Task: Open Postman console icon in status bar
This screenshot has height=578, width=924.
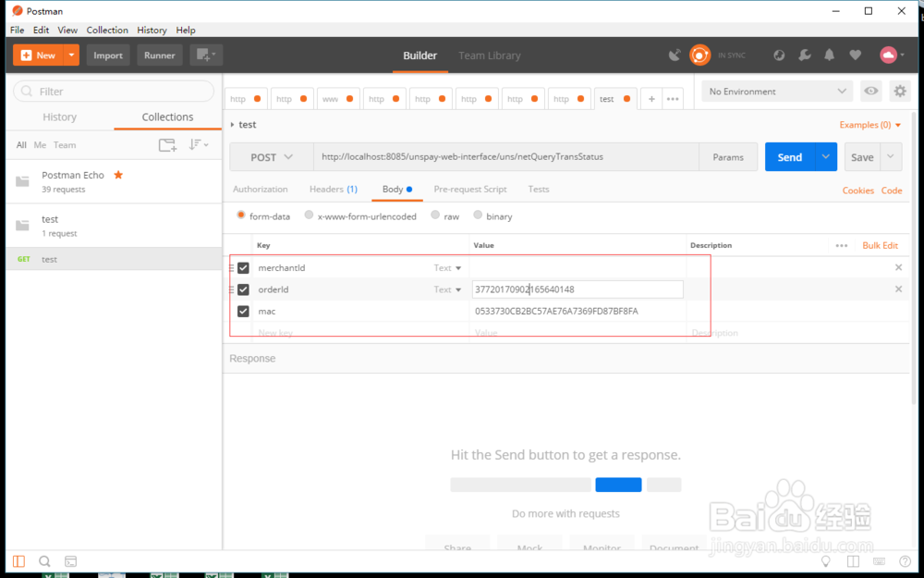Action: click(70, 561)
